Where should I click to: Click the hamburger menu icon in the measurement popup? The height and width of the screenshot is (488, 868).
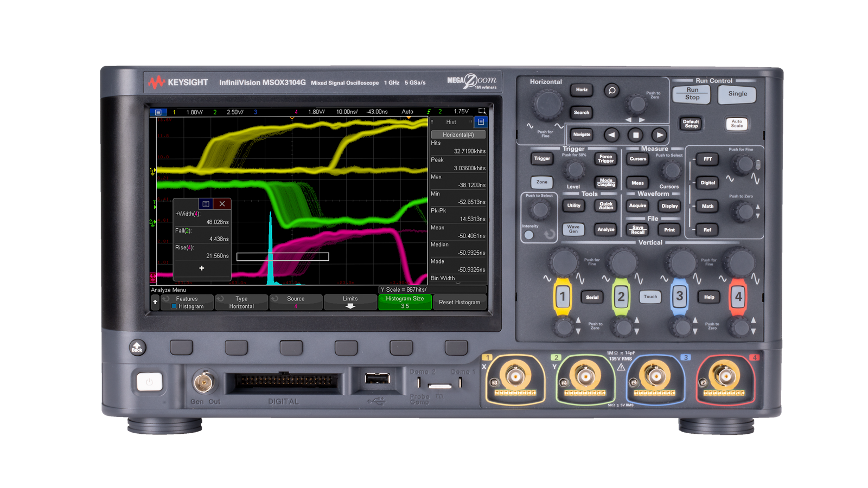point(205,204)
